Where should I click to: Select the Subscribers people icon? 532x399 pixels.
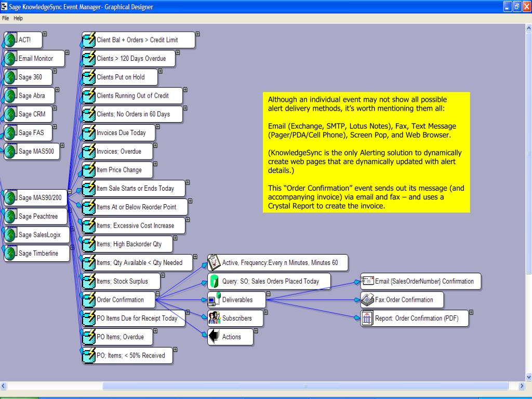[x=215, y=318]
